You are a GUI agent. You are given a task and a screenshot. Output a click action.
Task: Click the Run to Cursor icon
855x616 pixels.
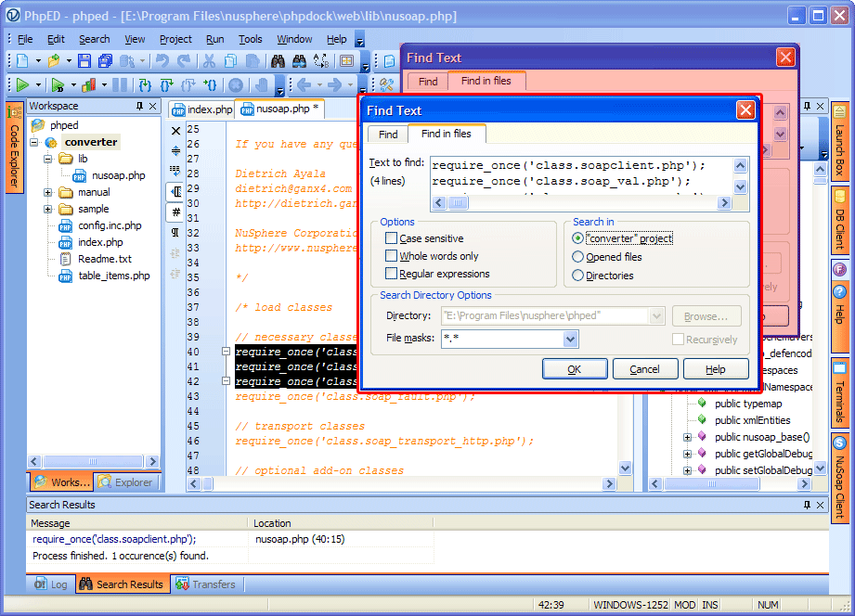tap(210, 84)
